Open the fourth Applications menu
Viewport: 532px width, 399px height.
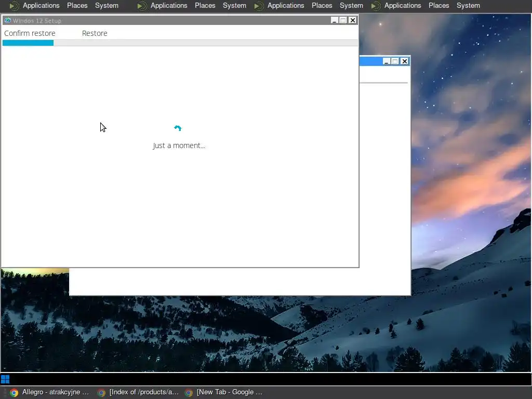click(403, 5)
